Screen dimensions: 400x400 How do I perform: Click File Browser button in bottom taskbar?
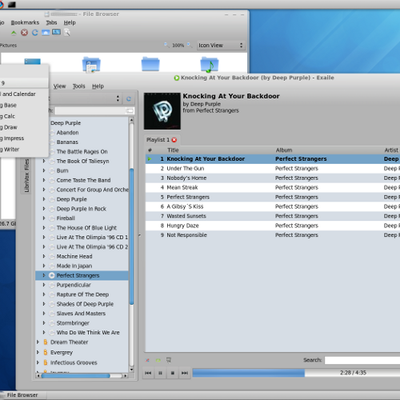click(x=23, y=395)
